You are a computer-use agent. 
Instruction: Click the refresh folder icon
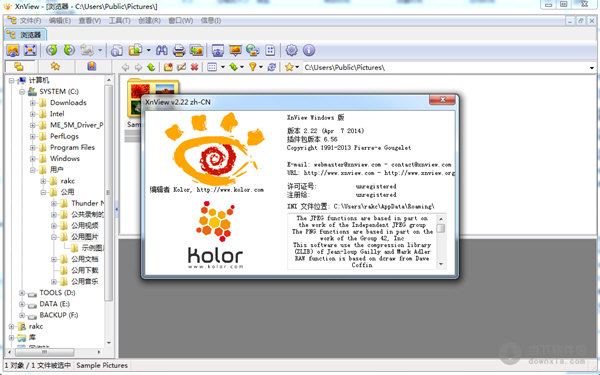point(272,67)
